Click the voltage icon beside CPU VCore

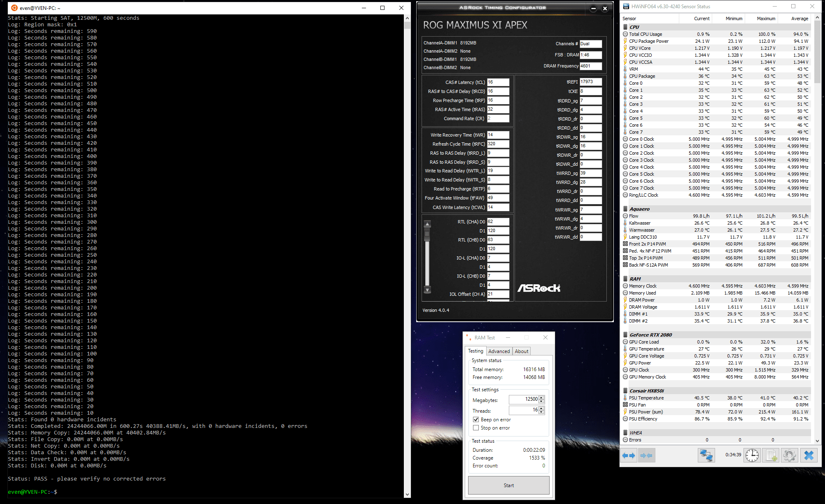[x=625, y=48]
